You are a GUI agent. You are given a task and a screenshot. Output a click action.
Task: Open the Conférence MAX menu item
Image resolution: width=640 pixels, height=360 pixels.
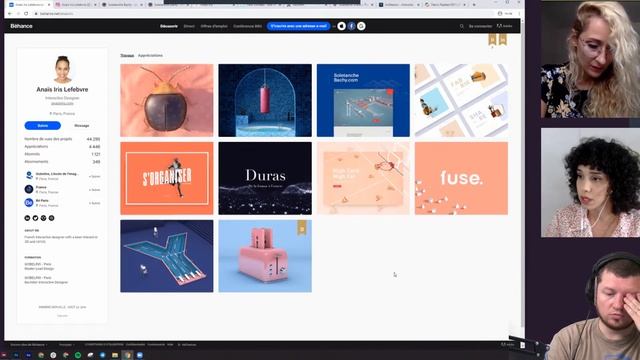[x=247, y=26]
